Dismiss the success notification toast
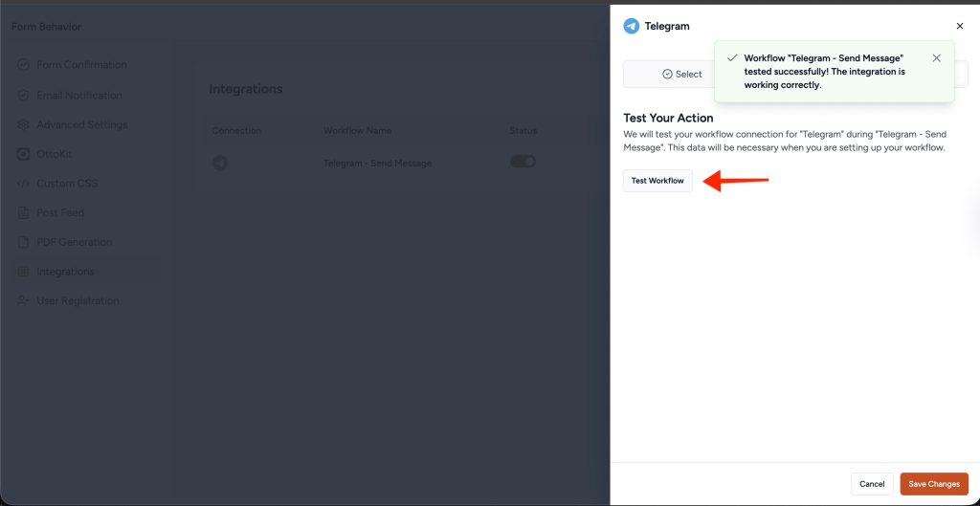 point(936,58)
